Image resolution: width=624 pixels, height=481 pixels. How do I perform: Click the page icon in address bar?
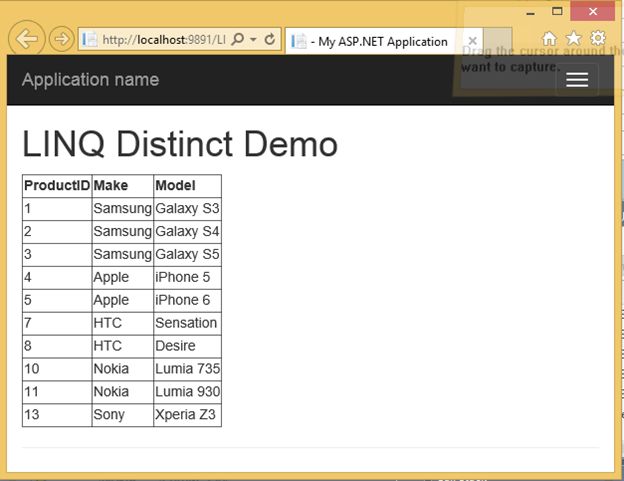click(90, 40)
